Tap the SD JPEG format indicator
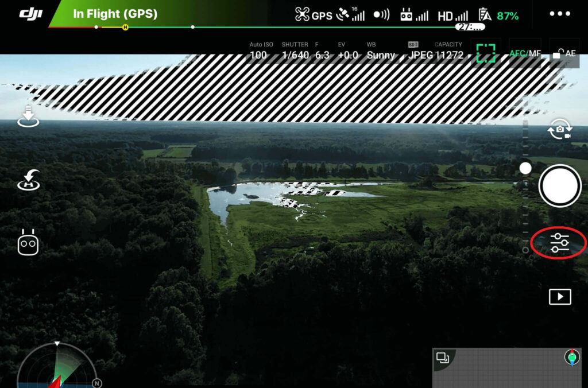Image resolution: width=588 pixels, height=388 pixels. pos(420,51)
